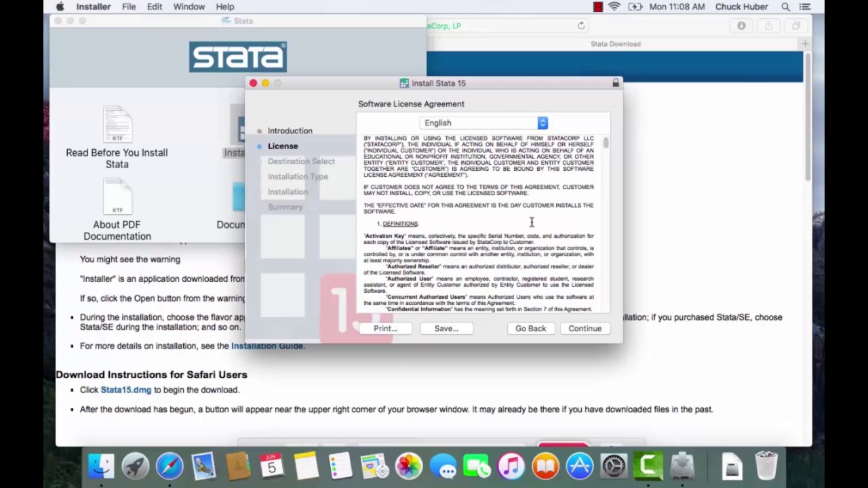The height and width of the screenshot is (488, 868).
Task: Open Read Before You Install Stata file
Action: click(x=117, y=138)
